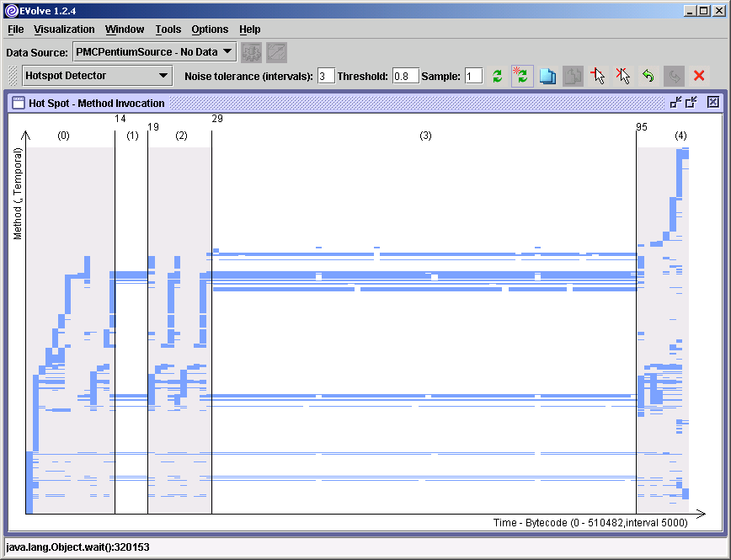Image resolution: width=731 pixels, height=560 pixels.
Task: Click the EVolve application title icon
Action: 11,11
